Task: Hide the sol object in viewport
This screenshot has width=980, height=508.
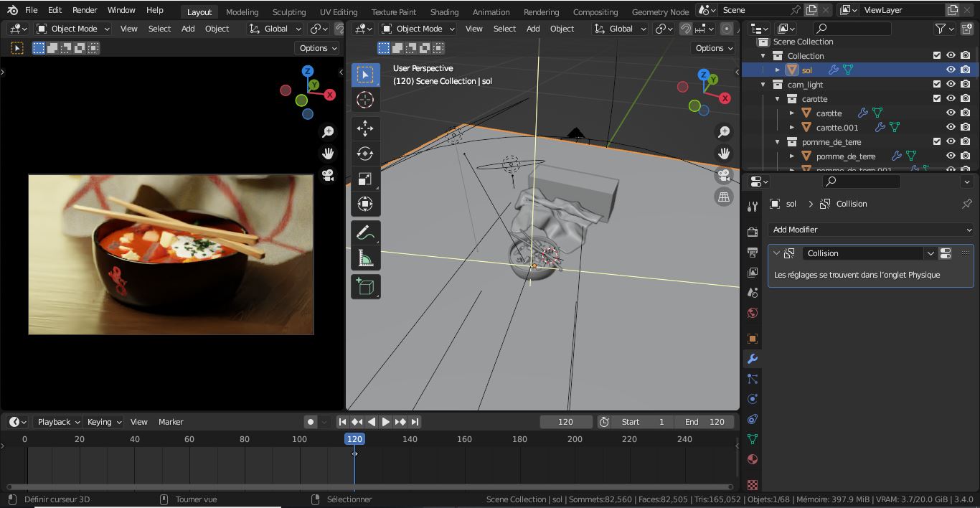Action: click(951, 70)
